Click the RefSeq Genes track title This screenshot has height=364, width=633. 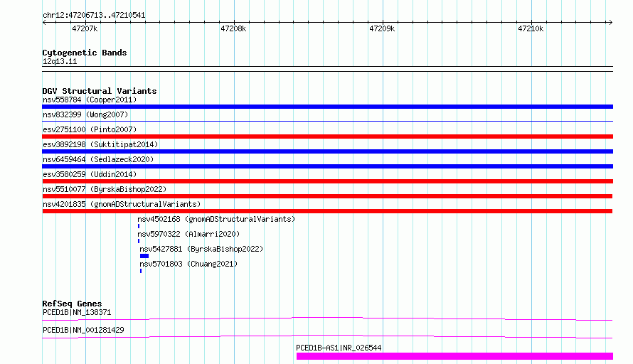72,304
